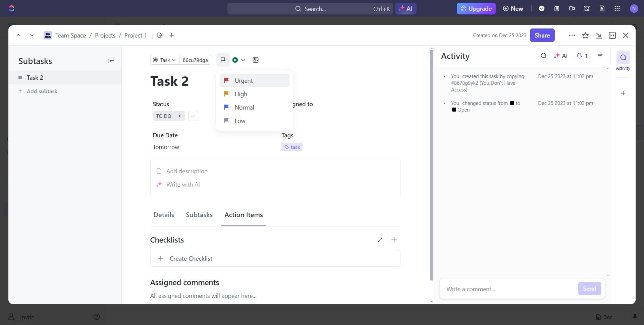
Task: Star this task as a favorite
Action: [x=586, y=35]
